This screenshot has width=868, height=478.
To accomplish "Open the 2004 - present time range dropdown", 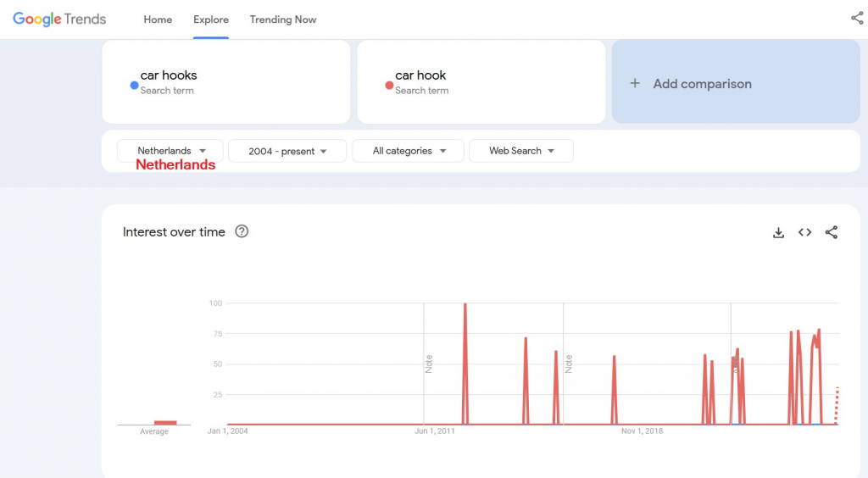I will pos(287,151).
